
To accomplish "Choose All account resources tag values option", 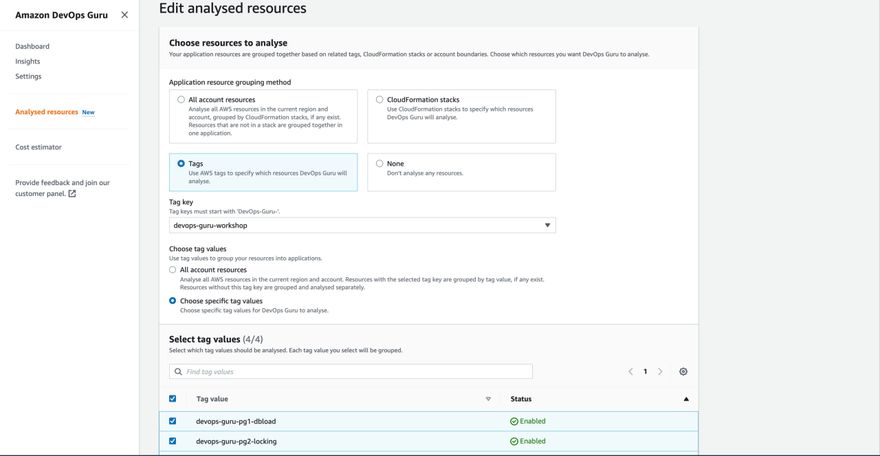I will point(172,270).
